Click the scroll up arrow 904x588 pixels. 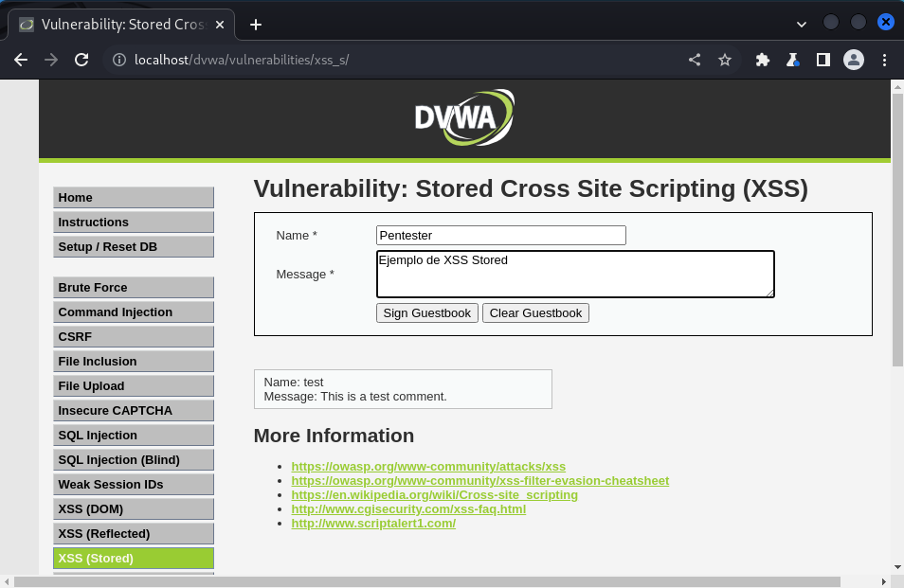pyautogui.click(x=897, y=87)
